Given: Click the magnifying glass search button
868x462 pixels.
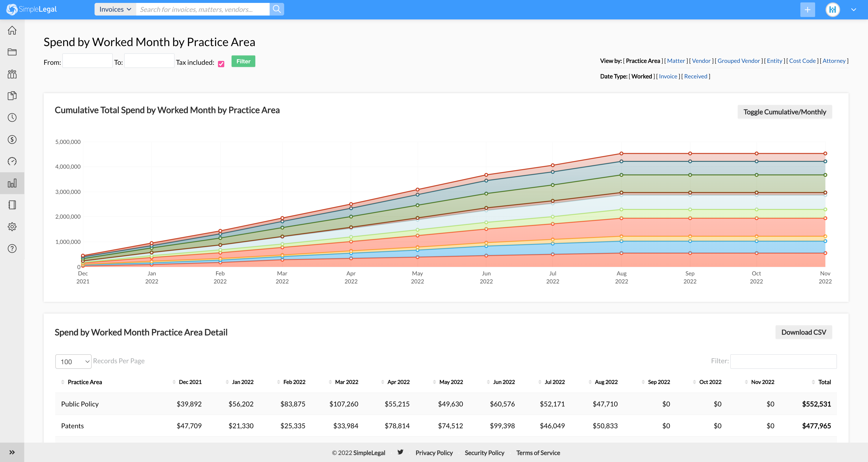Looking at the screenshot, I should click(277, 9).
